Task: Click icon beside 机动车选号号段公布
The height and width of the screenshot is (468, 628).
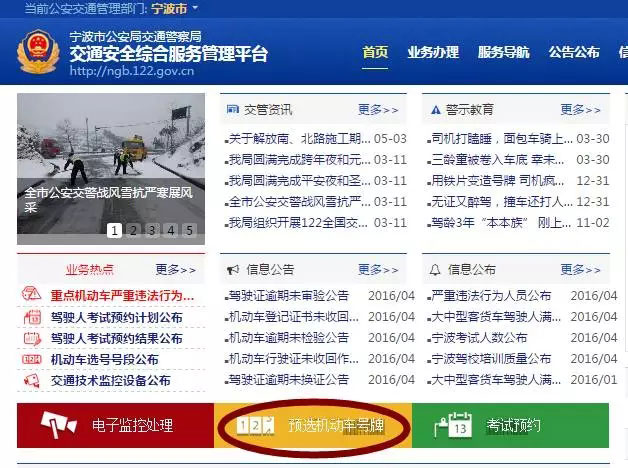Action: tap(32, 359)
